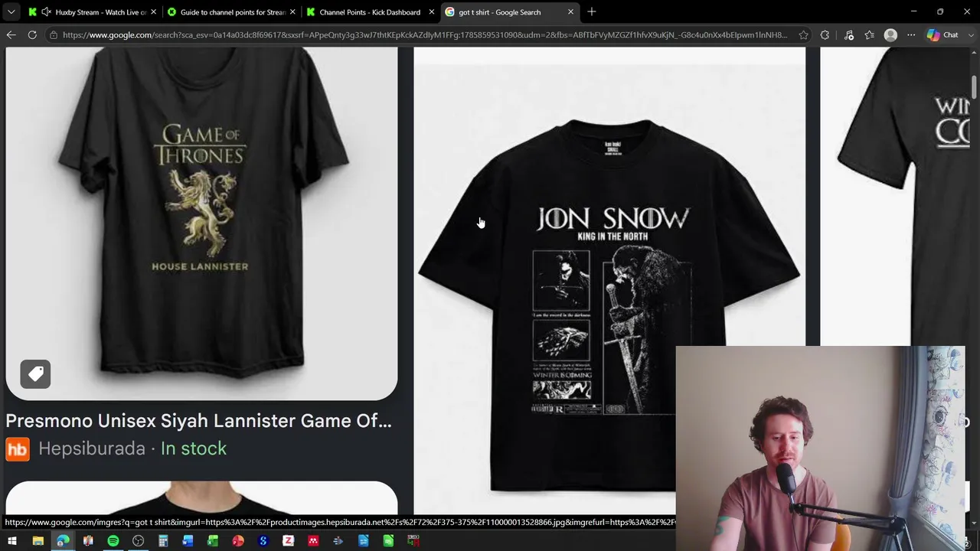This screenshot has width=980, height=551.
Task: Add this page to favorites
Action: tap(803, 35)
